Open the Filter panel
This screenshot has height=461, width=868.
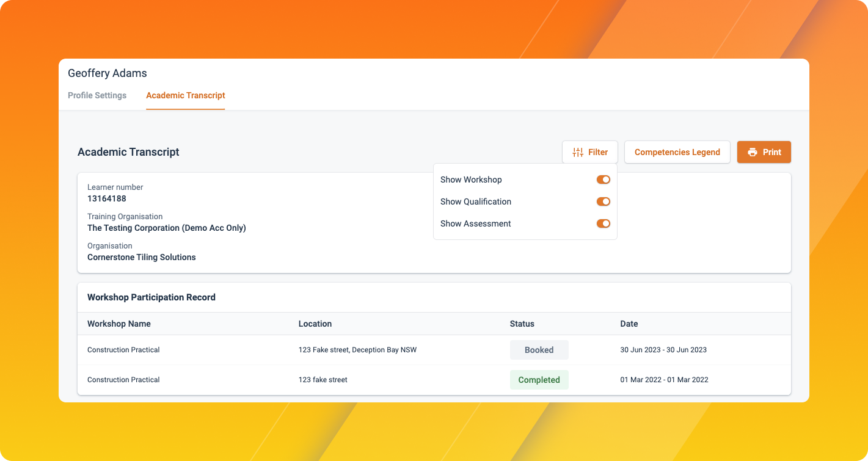589,151
